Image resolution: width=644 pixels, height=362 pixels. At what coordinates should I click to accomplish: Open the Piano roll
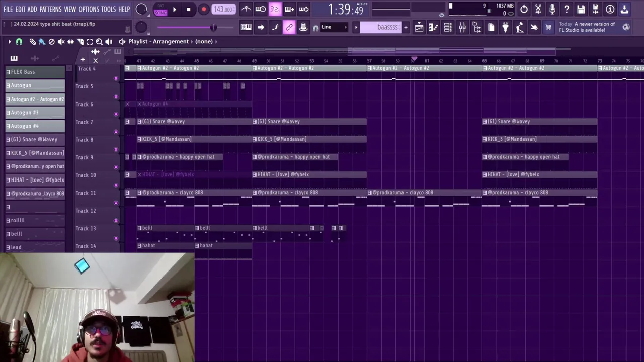click(x=433, y=27)
